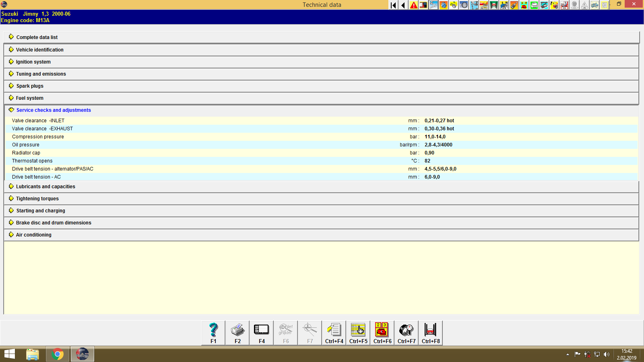Click the F4 display panel icon
644x362 pixels.
(261, 332)
